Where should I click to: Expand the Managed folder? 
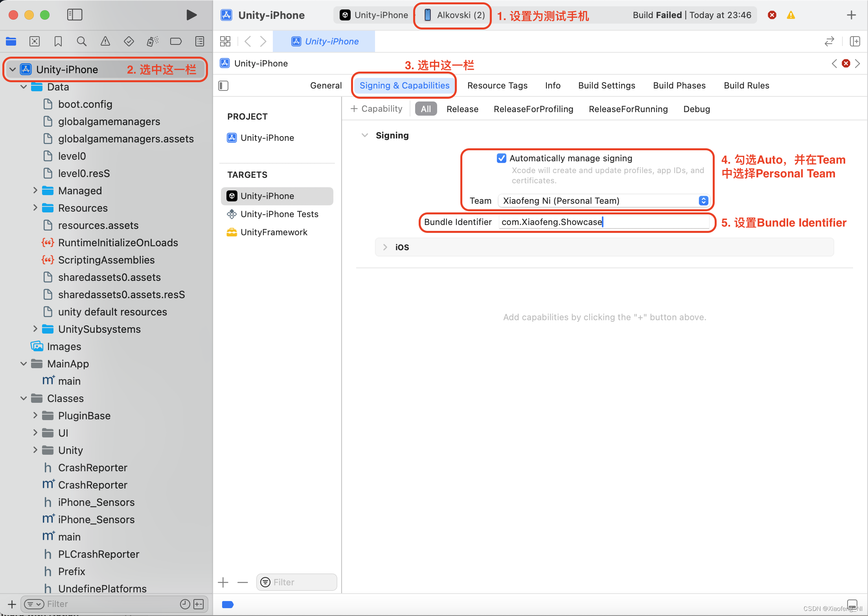coord(35,191)
